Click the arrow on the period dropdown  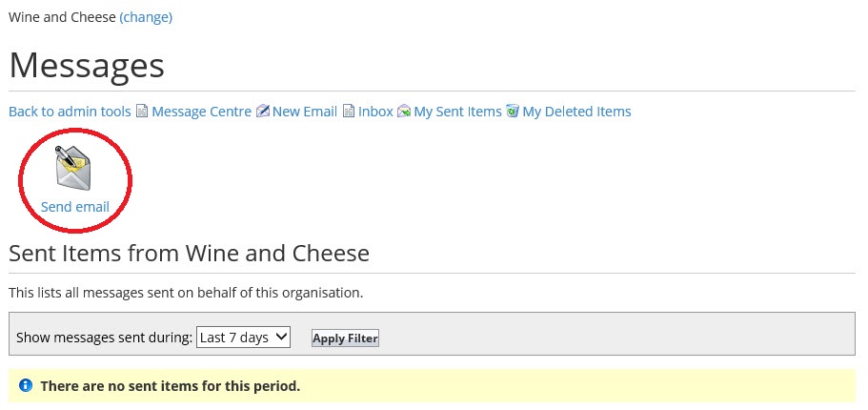(x=281, y=337)
